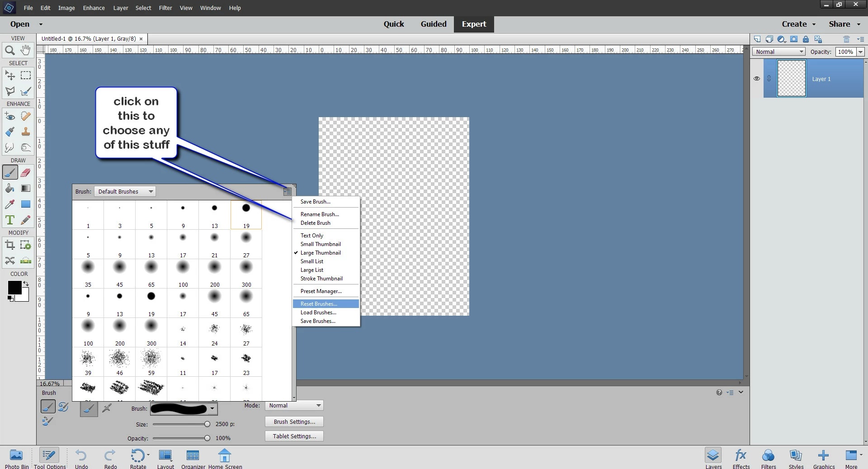Click the Redo button
868x469 pixels.
[x=110, y=458]
